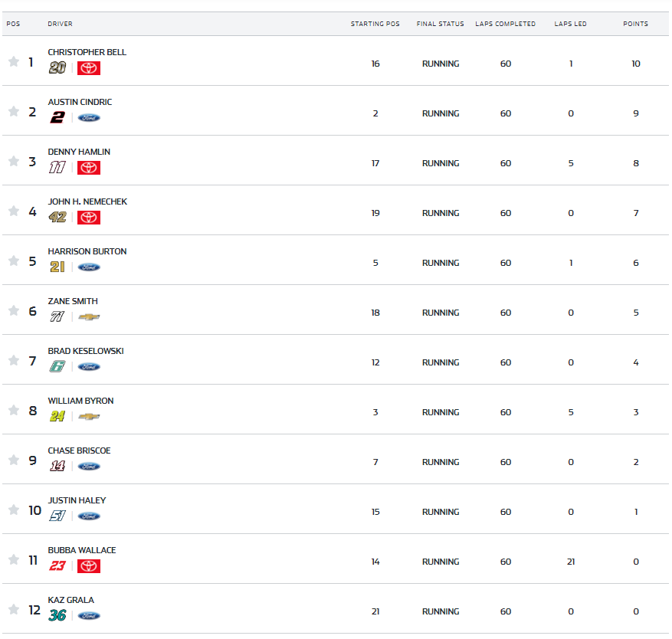
Task: Click Zane Smith's Chevrolet logo
Action: click(x=89, y=317)
